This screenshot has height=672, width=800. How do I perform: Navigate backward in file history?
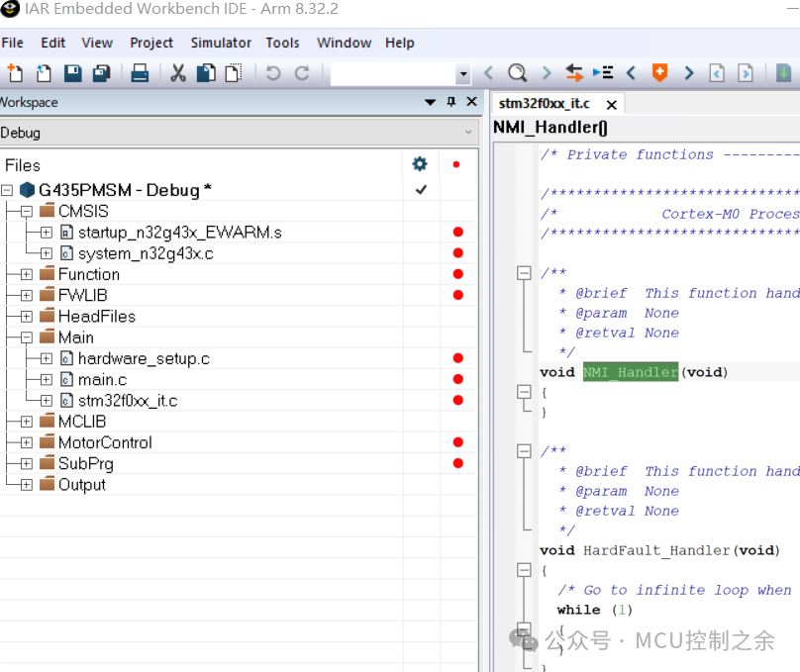717,73
